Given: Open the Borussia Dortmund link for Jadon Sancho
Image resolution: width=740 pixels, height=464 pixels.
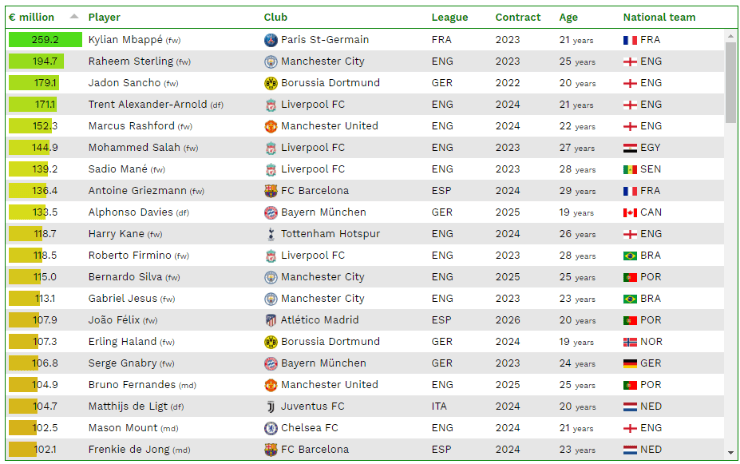Looking at the screenshot, I should point(330,83).
